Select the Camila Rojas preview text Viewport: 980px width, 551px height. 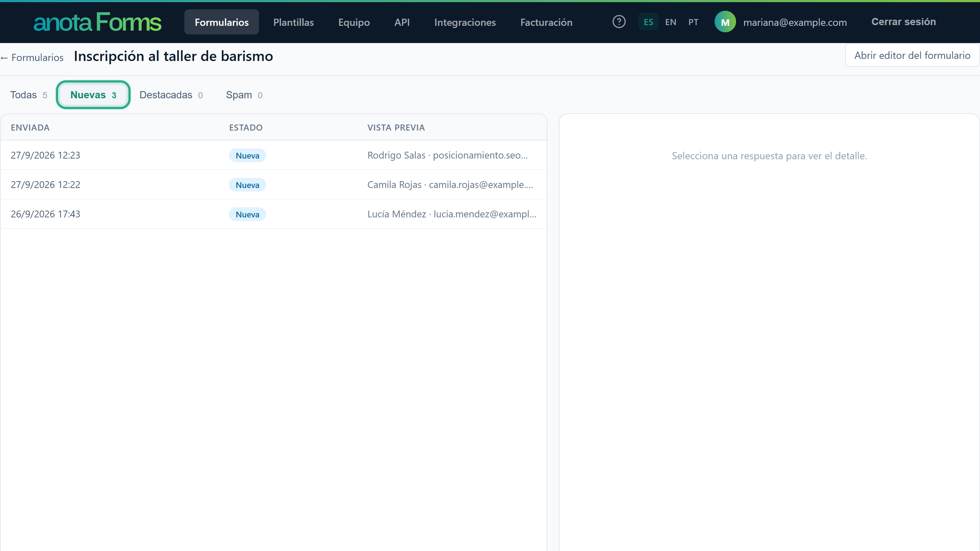[x=450, y=184]
